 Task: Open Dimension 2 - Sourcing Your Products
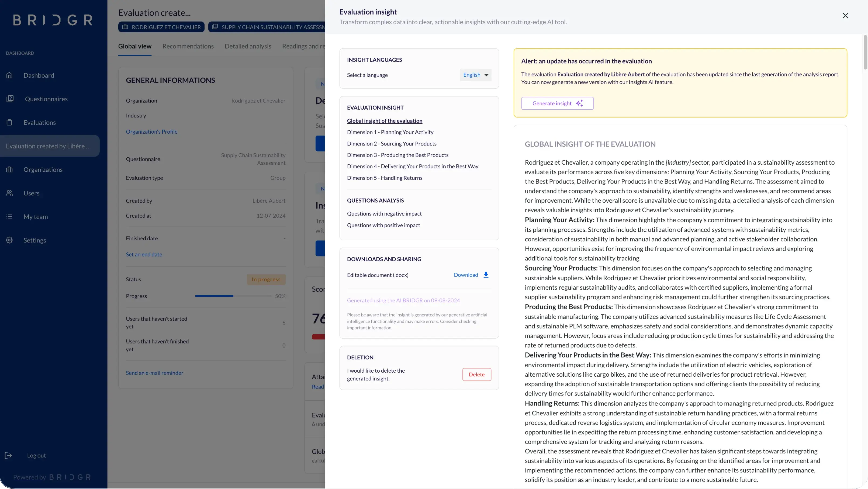[392, 143]
